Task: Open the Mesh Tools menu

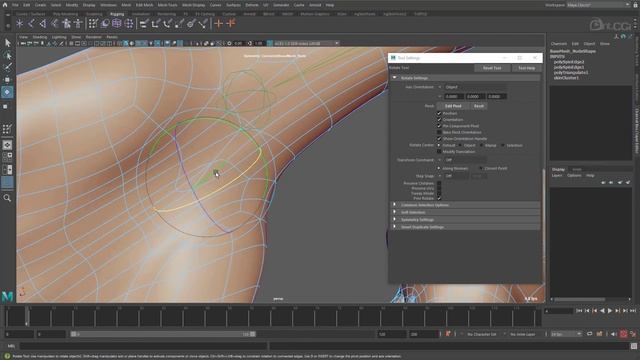Action: tap(167, 5)
